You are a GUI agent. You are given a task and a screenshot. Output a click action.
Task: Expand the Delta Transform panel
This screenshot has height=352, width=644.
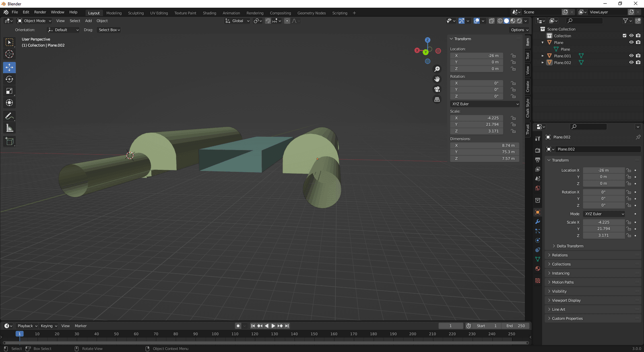point(570,246)
